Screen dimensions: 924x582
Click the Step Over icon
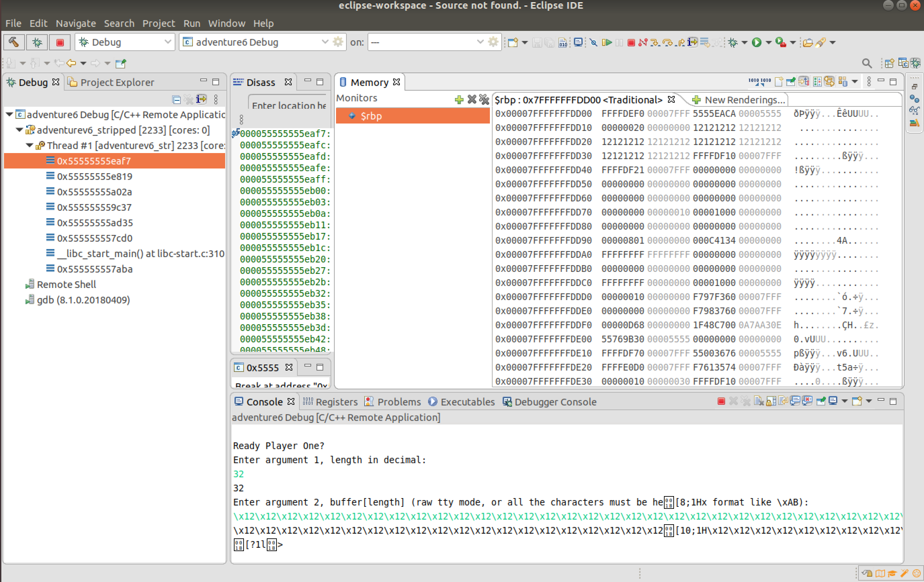(668, 42)
